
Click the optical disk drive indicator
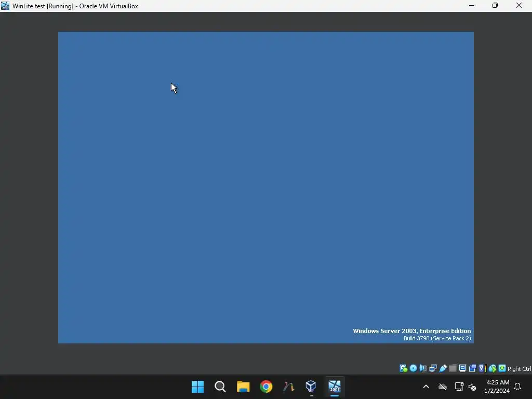click(413, 368)
